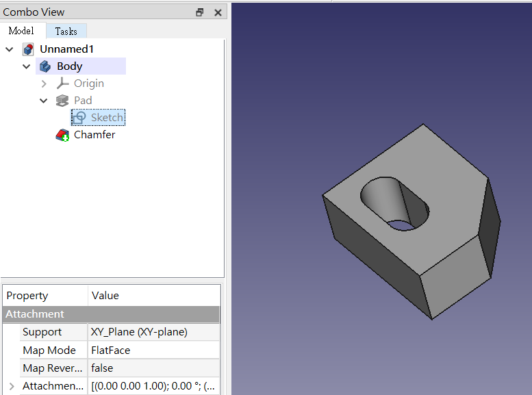
Task: Click the Chamfer feature icon
Action: [x=62, y=135]
